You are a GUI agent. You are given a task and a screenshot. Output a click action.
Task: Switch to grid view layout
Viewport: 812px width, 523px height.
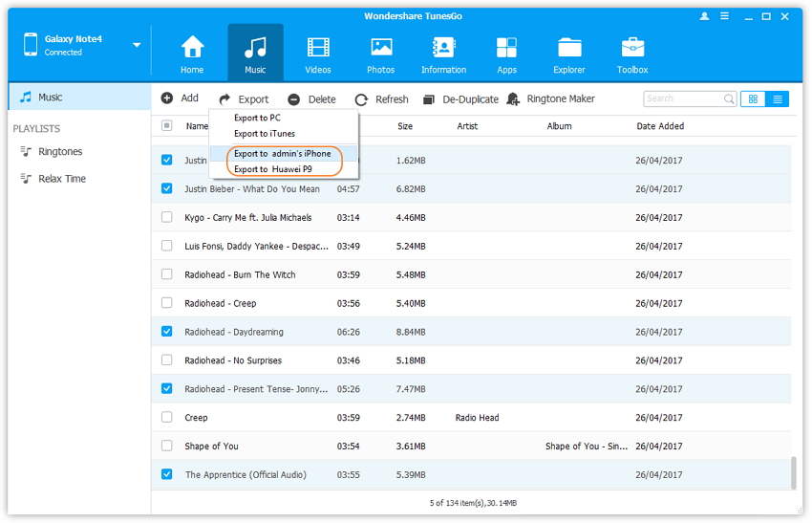753,98
